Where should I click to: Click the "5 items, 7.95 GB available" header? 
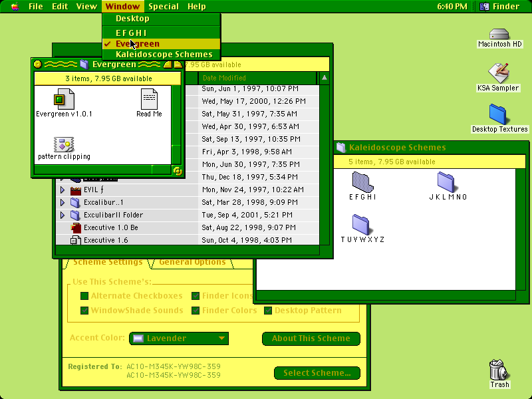392,162
